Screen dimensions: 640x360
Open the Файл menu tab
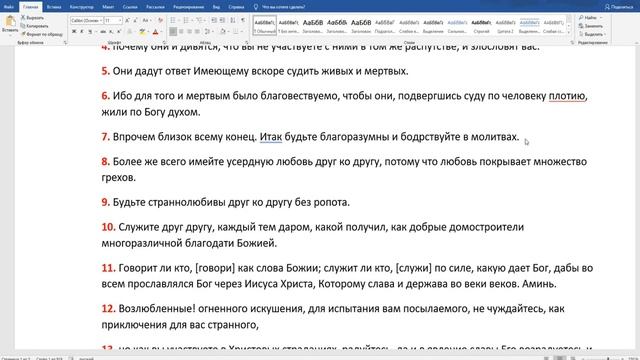(x=9, y=7)
